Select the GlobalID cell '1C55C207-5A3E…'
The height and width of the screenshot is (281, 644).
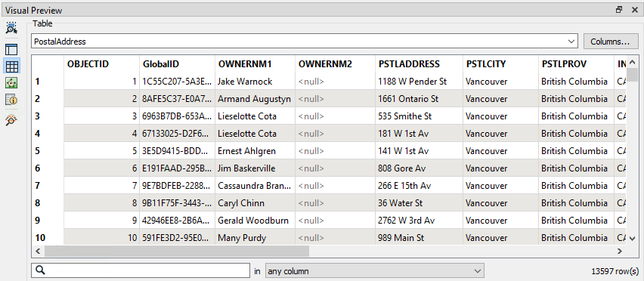pos(178,82)
